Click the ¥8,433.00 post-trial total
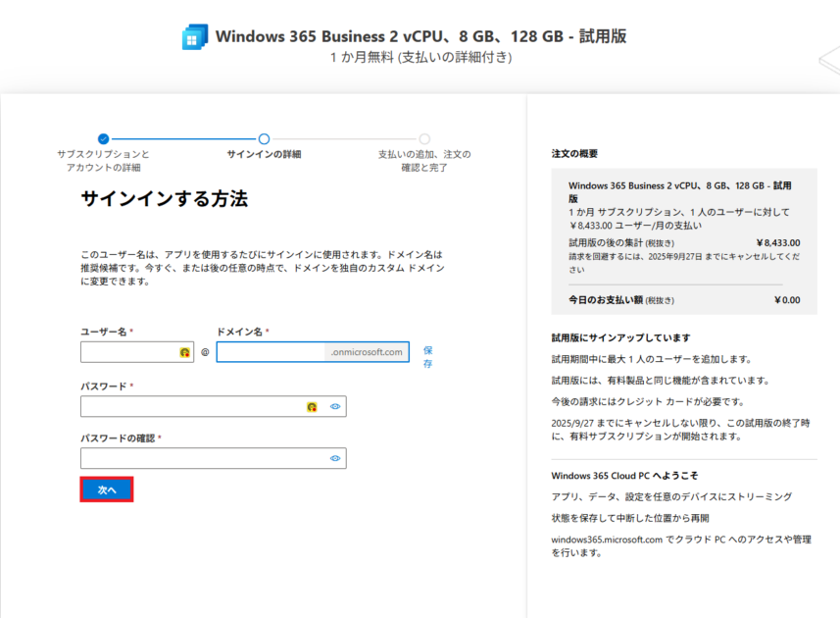The image size is (840, 618). click(778, 243)
